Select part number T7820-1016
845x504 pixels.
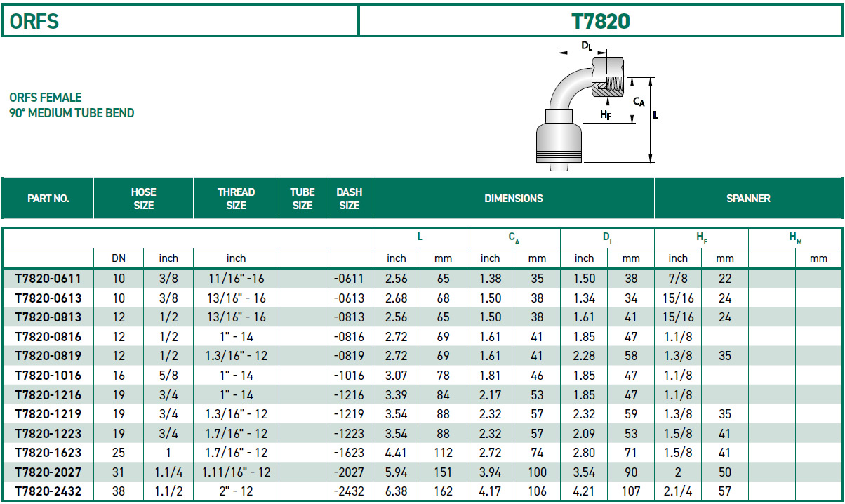pos(48,376)
